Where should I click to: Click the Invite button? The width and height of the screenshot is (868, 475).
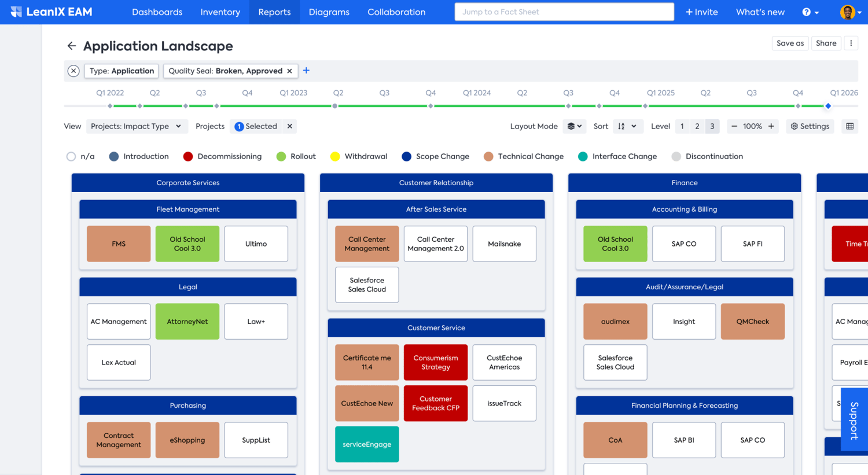(x=701, y=12)
